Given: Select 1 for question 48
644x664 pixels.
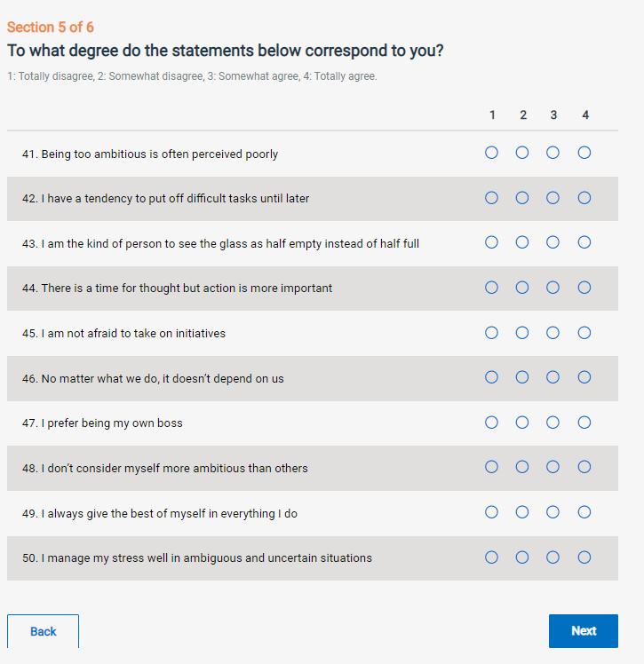Looking at the screenshot, I should [x=491, y=467].
